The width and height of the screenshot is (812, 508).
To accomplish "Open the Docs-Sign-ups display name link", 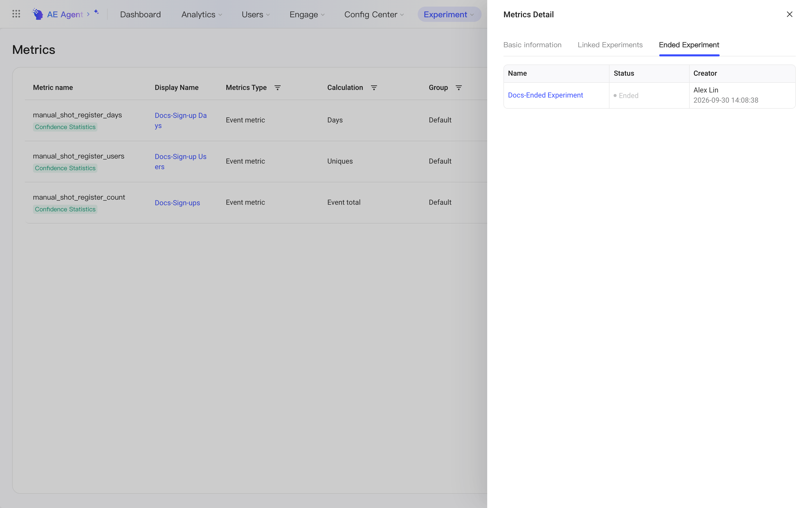I will pyautogui.click(x=177, y=203).
